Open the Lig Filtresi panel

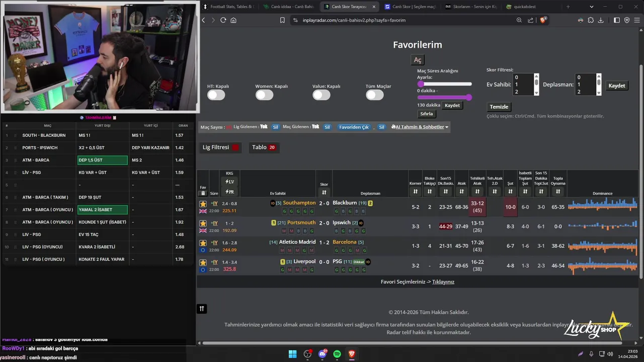click(x=220, y=147)
